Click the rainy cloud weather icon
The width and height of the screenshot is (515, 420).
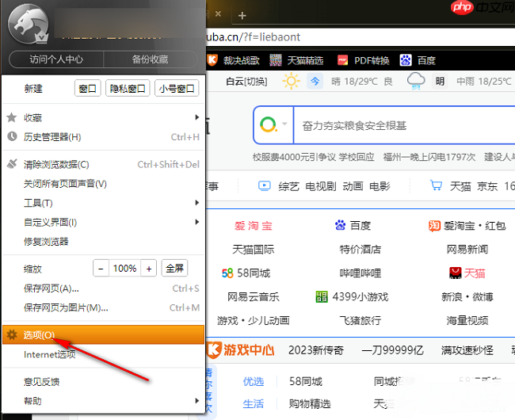pyautogui.click(x=416, y=81)
